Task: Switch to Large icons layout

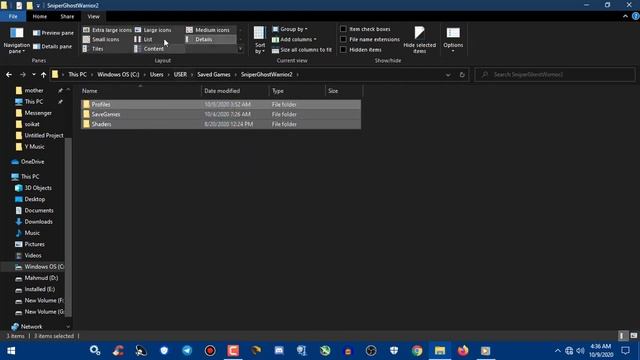Action: [x=153, y=30]
